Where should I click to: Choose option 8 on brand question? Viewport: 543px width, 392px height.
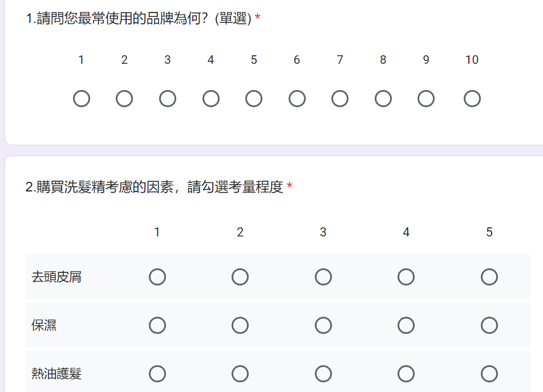(383, 99)
